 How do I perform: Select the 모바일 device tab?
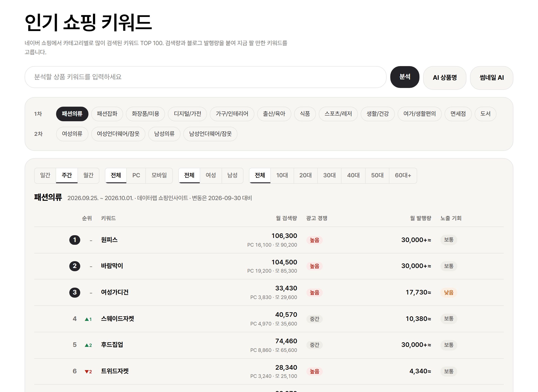(159, 175)
